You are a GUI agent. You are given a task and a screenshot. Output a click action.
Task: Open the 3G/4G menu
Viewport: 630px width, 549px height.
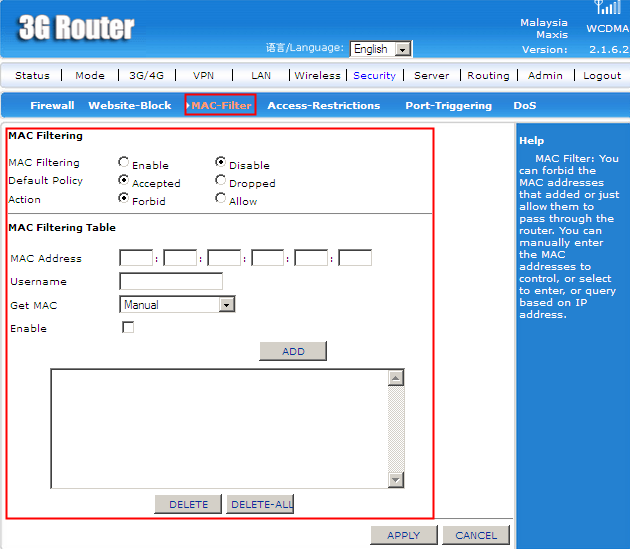(x=146, y=75)
